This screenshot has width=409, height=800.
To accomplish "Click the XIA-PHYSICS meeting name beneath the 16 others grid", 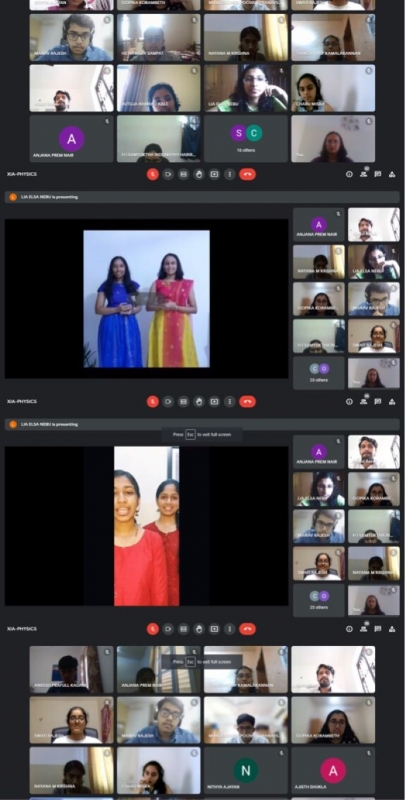I will 22,174.
